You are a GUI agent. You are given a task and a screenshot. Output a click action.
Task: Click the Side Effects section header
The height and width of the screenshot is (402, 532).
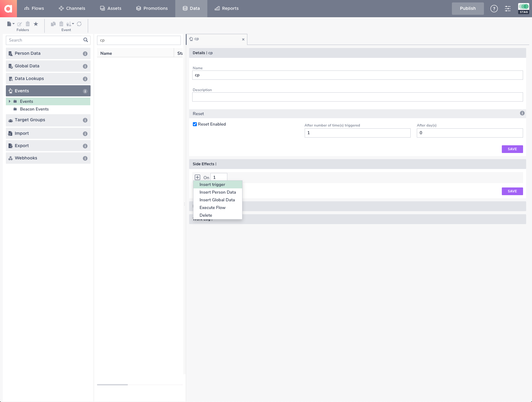(x=357, y=164)
